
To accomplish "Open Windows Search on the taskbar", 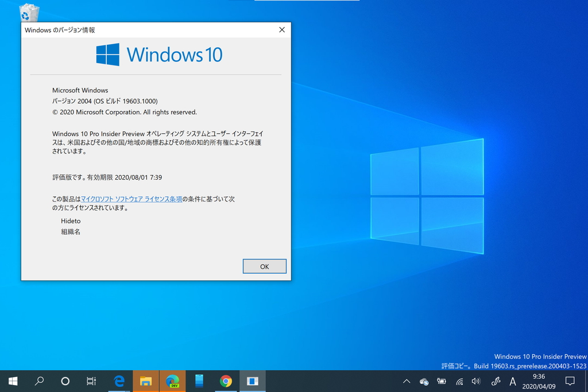I will [x=38, y=381].
